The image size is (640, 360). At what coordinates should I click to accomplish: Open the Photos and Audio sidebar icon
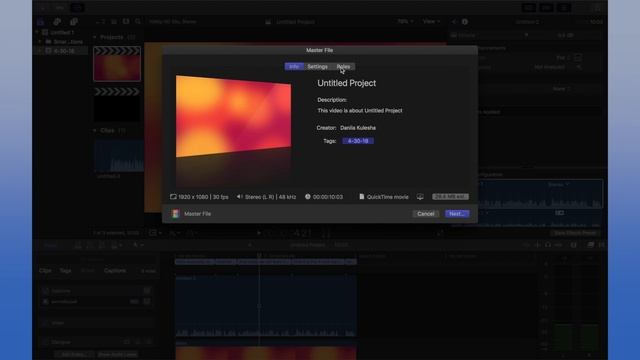coord(57,22)
